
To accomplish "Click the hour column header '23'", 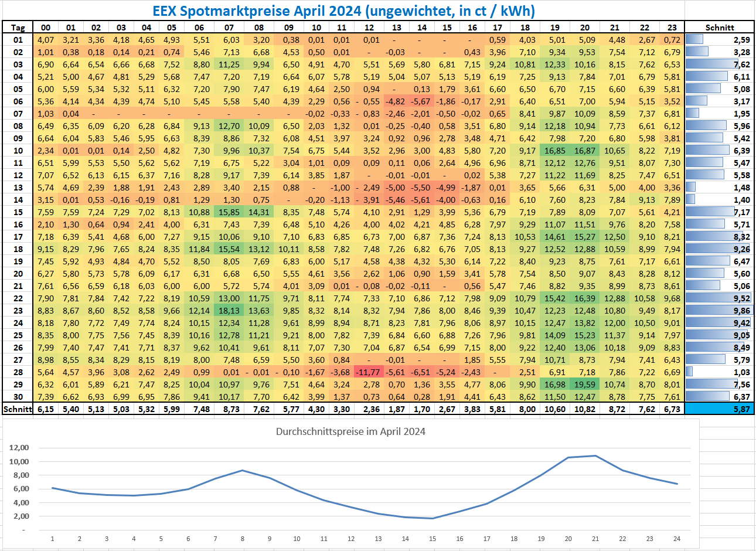I will [672, 28].
